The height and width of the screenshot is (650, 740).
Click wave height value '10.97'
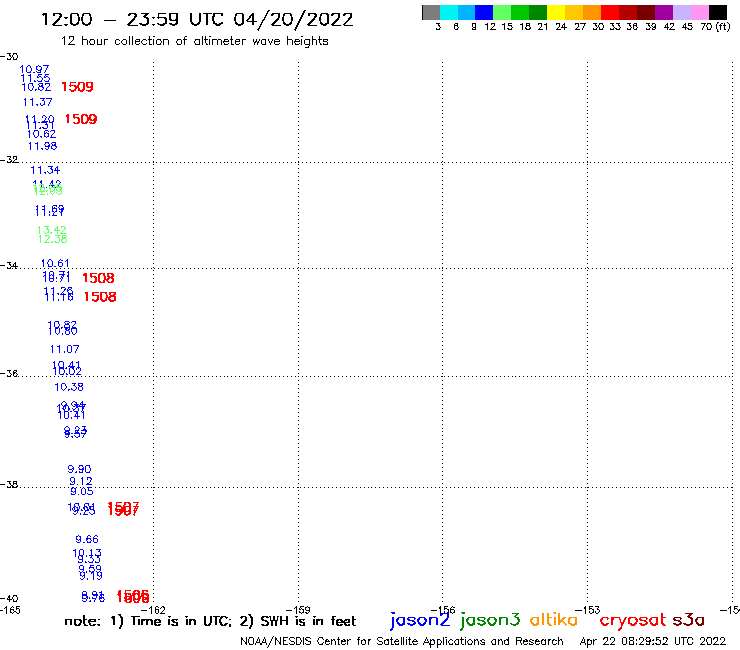point(34,69)
